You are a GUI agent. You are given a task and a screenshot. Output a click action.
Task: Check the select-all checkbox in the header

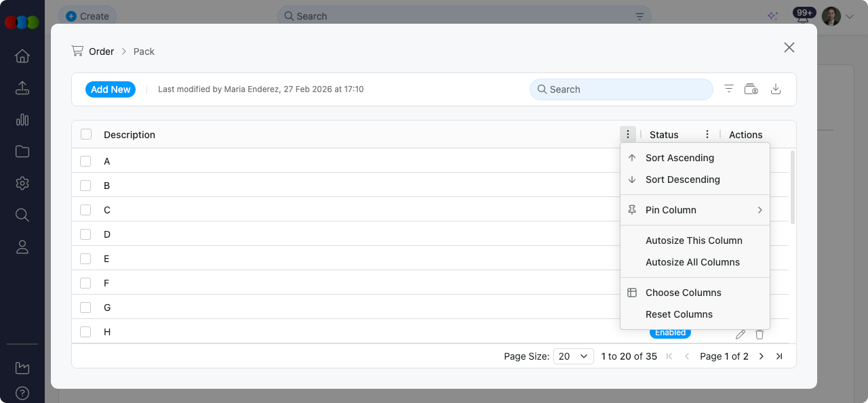[x=85, y=133]
